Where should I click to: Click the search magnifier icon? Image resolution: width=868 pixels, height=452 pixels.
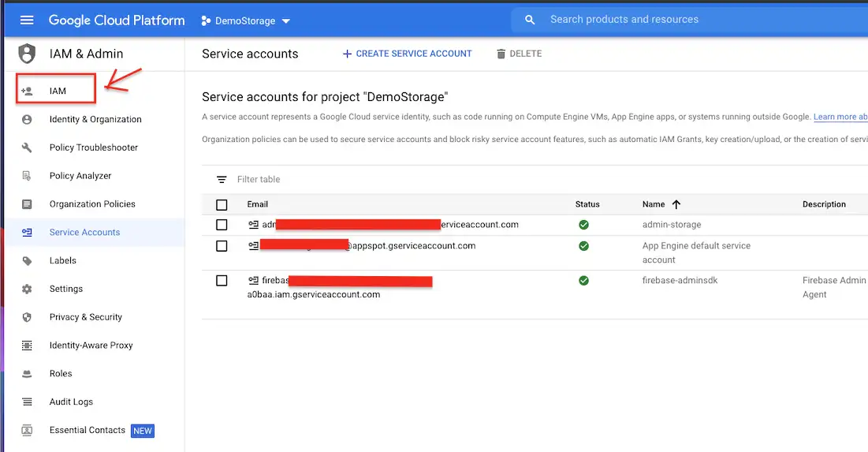[530, 20]
